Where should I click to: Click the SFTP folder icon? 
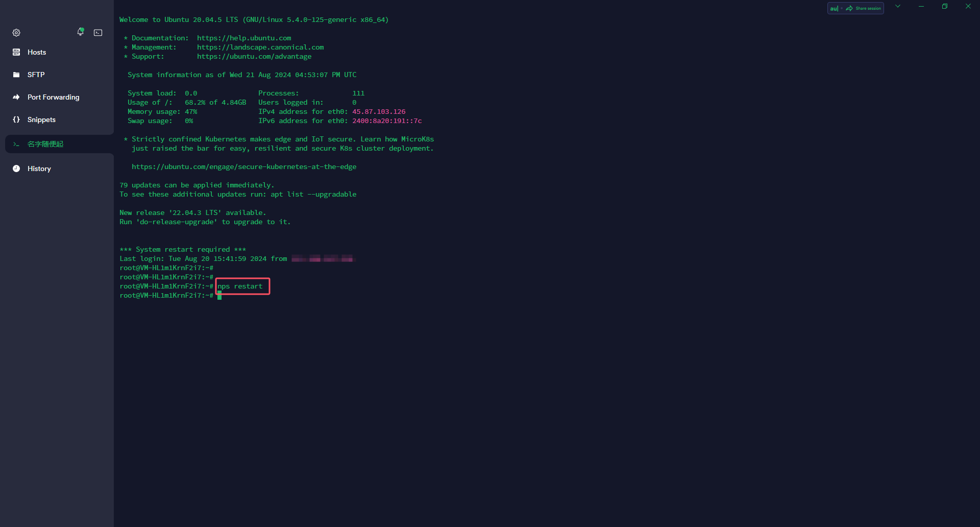click(16, 75)
